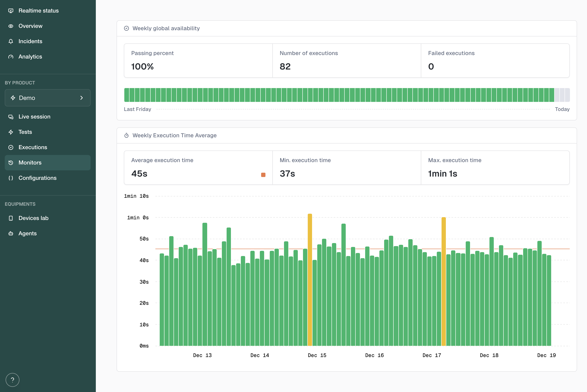
Task: Click the Incidents bell icon
Action: [11, 41]
